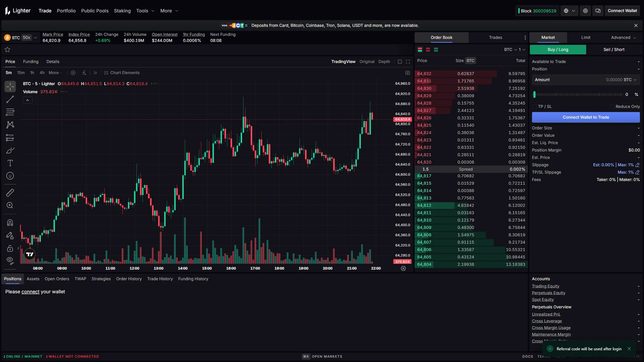This screenshot has width=644, height=362.
Task: Click the Amount BTC input field
Action: click(x=586, y=80)
